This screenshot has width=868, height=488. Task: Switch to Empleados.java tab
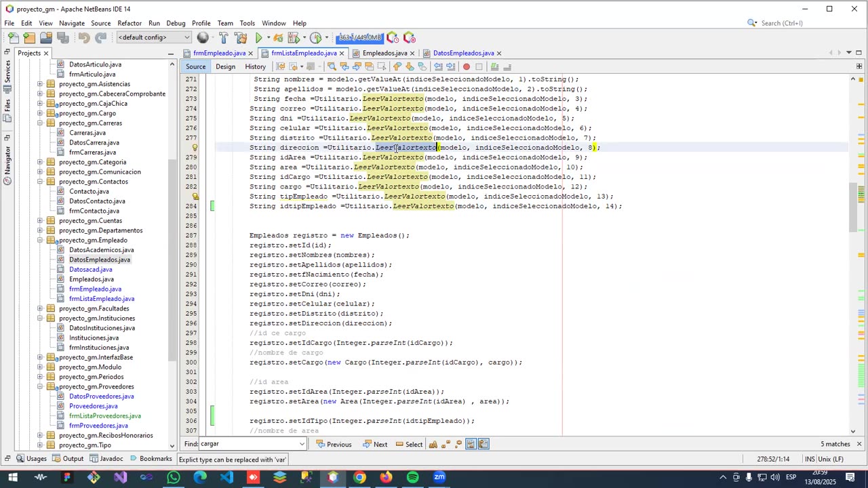(x=384, y=53)
